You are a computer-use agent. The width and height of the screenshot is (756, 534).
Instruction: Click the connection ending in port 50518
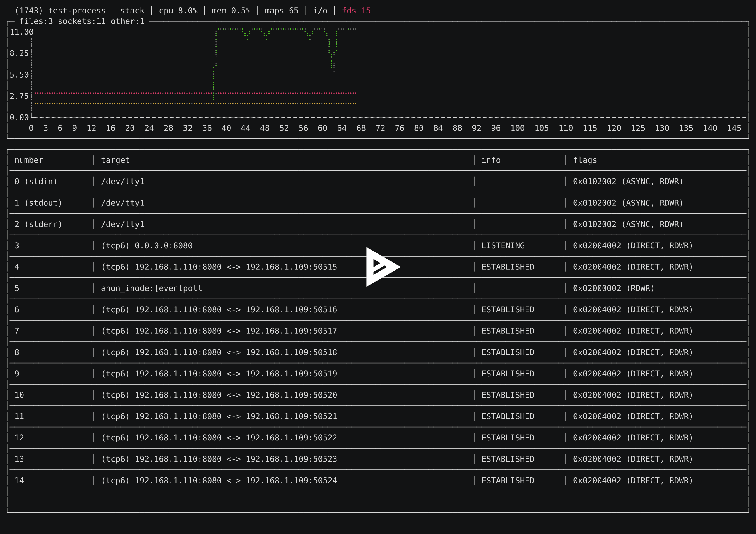pyautogui.click(x=219, y=352)
